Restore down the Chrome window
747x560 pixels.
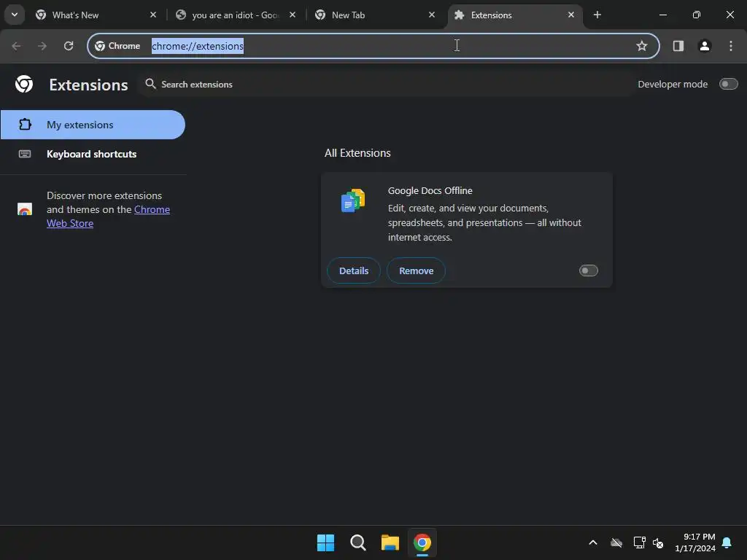697,15
